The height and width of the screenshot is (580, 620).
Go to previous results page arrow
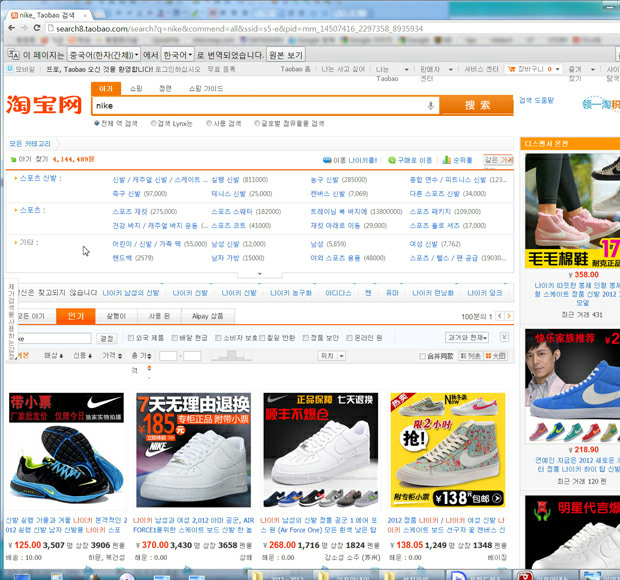500,316
